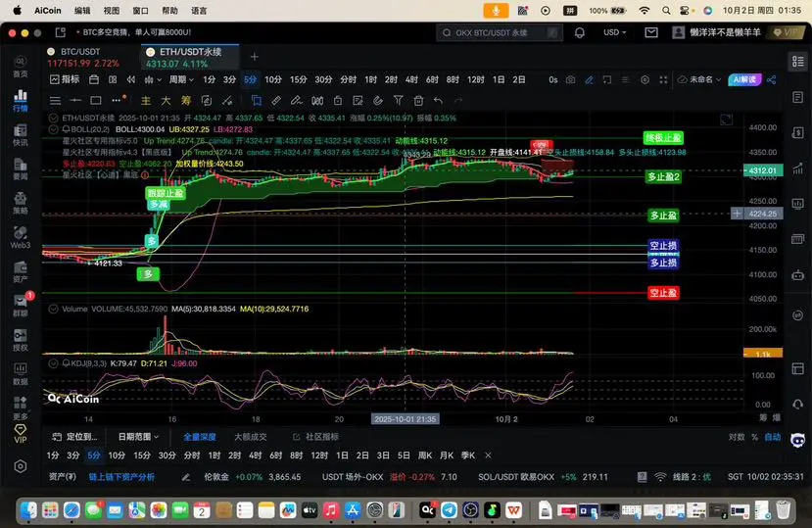This screenshot has width=812, height=528.
Task: Open the mail messages icon
Action: tap(651, 32)
